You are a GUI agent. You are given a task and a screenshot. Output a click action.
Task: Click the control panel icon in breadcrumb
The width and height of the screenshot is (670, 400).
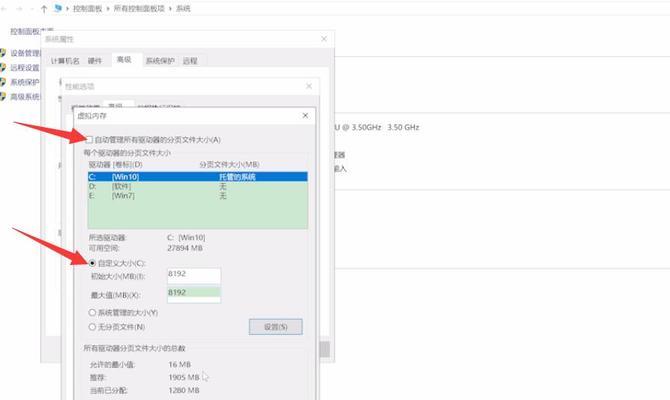tap(58, 8)
